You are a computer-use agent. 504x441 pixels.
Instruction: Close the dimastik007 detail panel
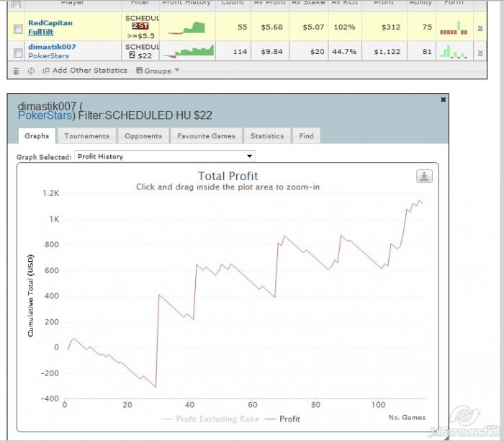(x=443, y=99)
